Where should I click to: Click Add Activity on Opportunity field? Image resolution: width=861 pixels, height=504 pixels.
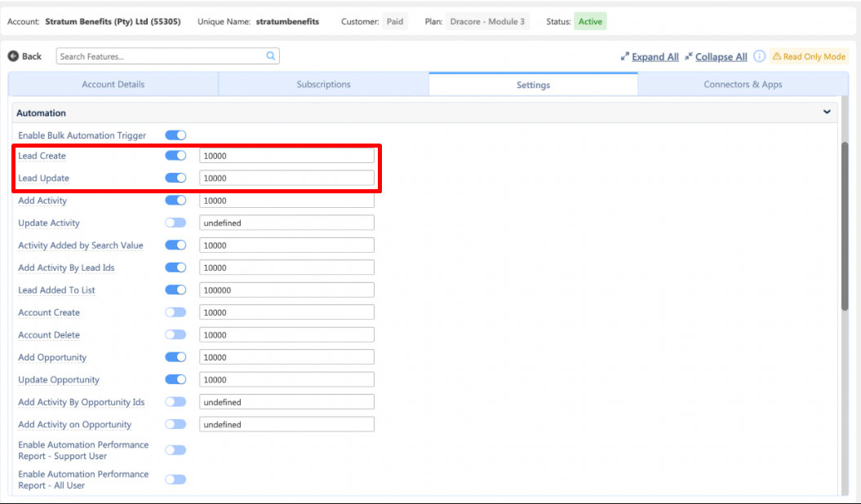click(286, 424)
